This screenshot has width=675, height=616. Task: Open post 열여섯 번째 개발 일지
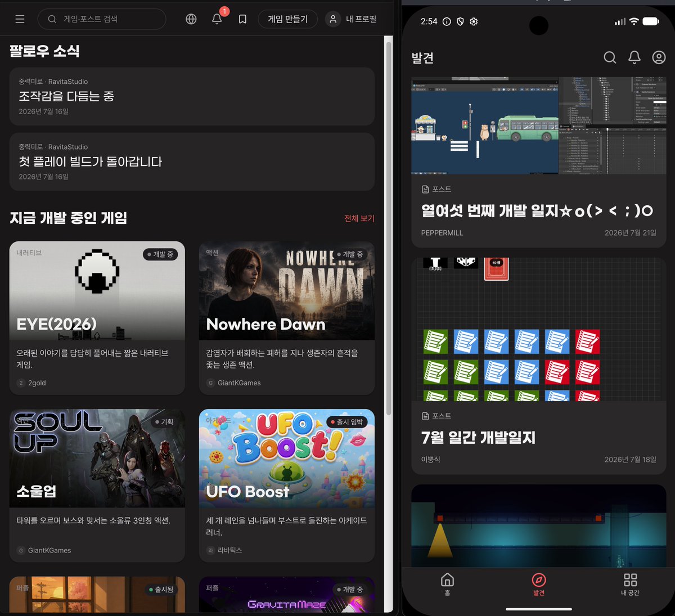point(537,210)
